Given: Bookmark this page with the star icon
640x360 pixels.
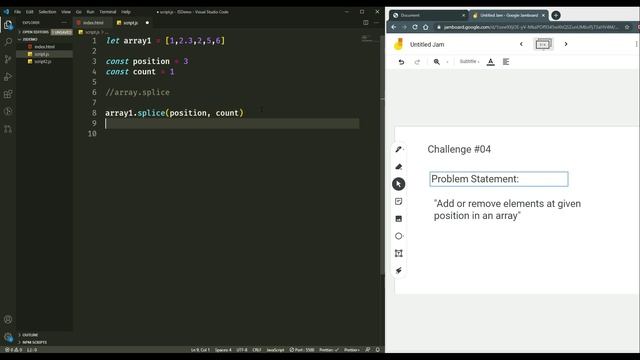Looking at the screenshot, I should (x=627, y=27).
